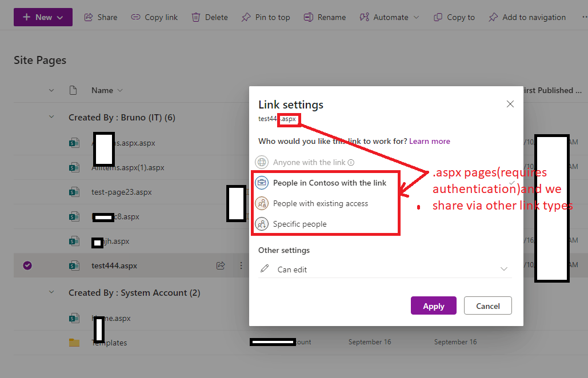Image resolution: width=588 pixels, height=378 pixels.
Task: Collapse all groups chevron in header row
Action: point(51,90)
